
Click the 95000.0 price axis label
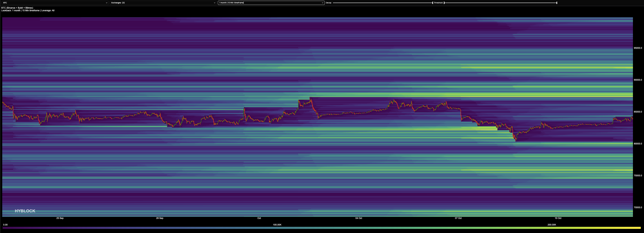pyautogui.click(x=638, y=48)
